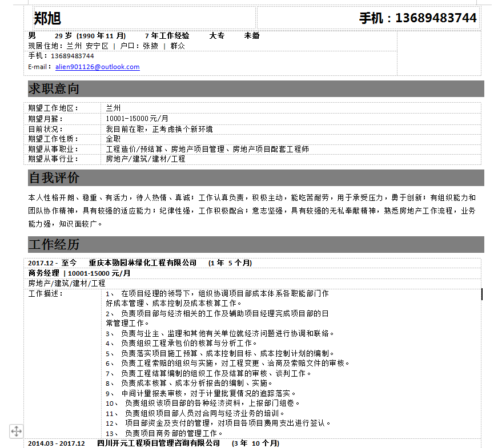
Task: Click duty item 3 about 业主、监理 coordination
Action: tap(220, 333)
